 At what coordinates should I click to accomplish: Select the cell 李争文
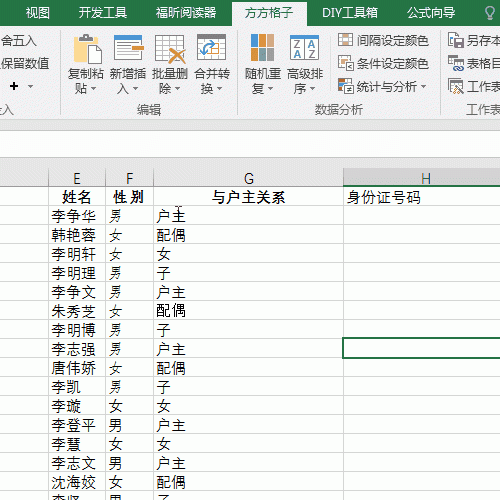(77, 292)
